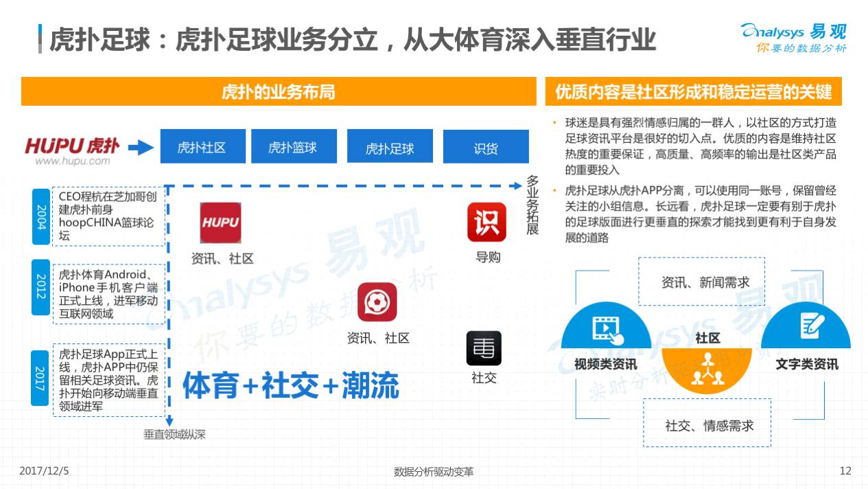
Task: Click the www.hupu.com text
Action: [x=72, y=161]
